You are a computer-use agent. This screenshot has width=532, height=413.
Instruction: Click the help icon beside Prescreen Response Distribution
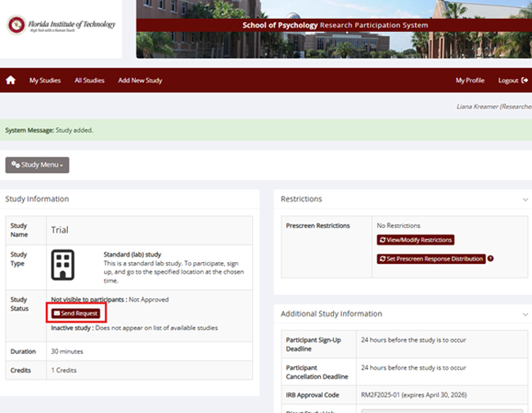coord(490,258)
